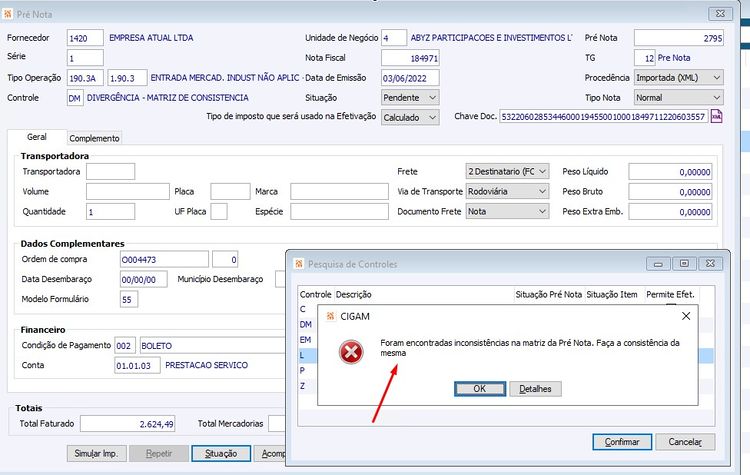Click the UF Placa field
The width and height of the screenshot is (750, 475).
click(x=219, y=211)
